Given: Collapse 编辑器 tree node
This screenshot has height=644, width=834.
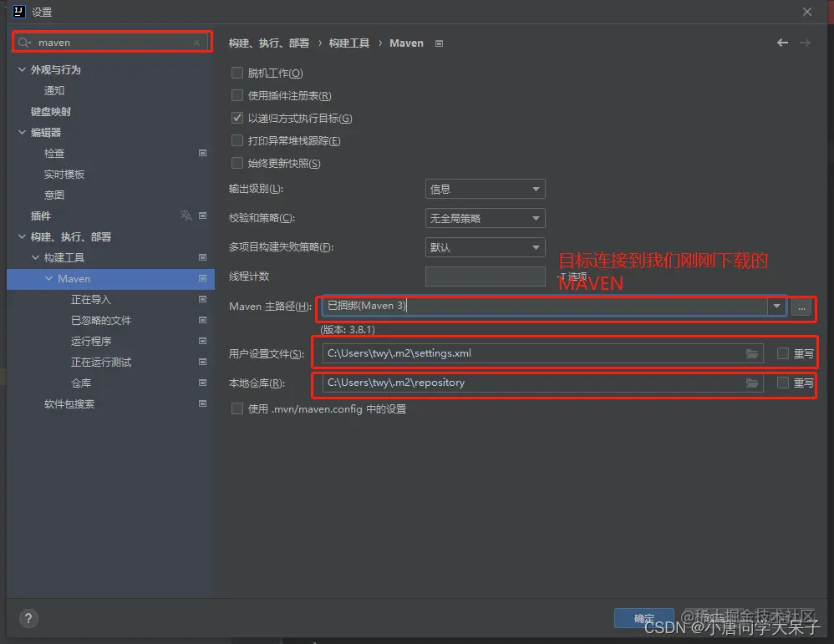Looking at the screenshot, I should pyautogui.click(x=22, y=133).
